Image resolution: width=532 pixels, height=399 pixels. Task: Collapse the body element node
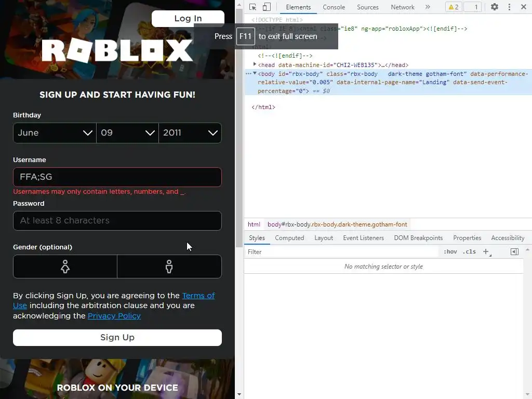click(255, 73)
